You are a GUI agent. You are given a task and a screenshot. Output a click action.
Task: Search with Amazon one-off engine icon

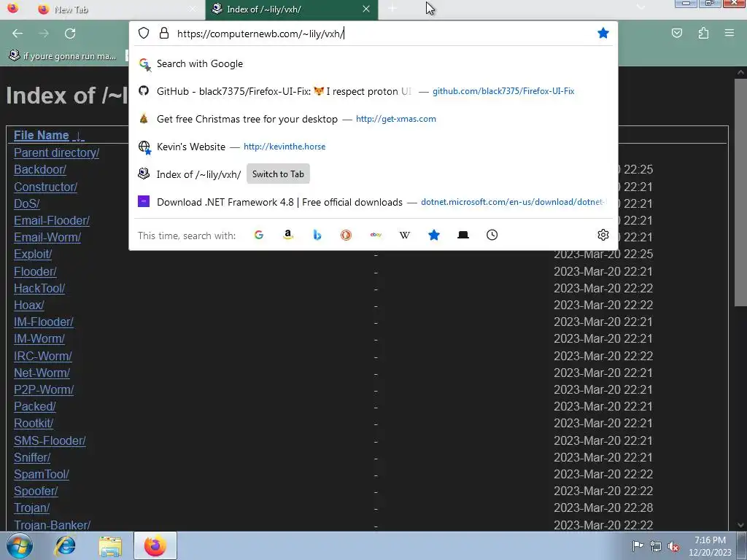[x=287, y=235]
